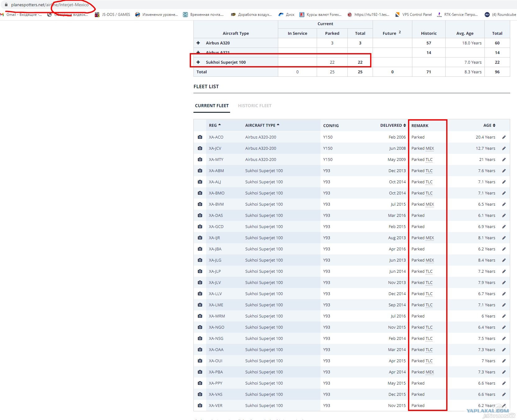Edit the XA-JCV row with pencil icon
This screenshot has height=420, width=517.
504,148
